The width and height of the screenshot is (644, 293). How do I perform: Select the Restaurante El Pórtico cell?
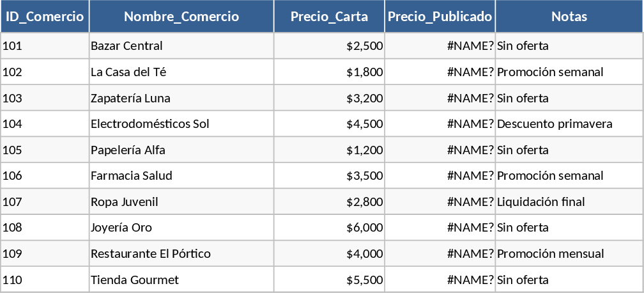tap(181, 254)
